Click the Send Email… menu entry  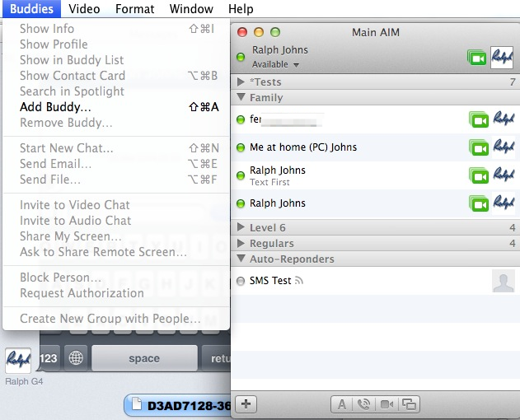[116, 164]
